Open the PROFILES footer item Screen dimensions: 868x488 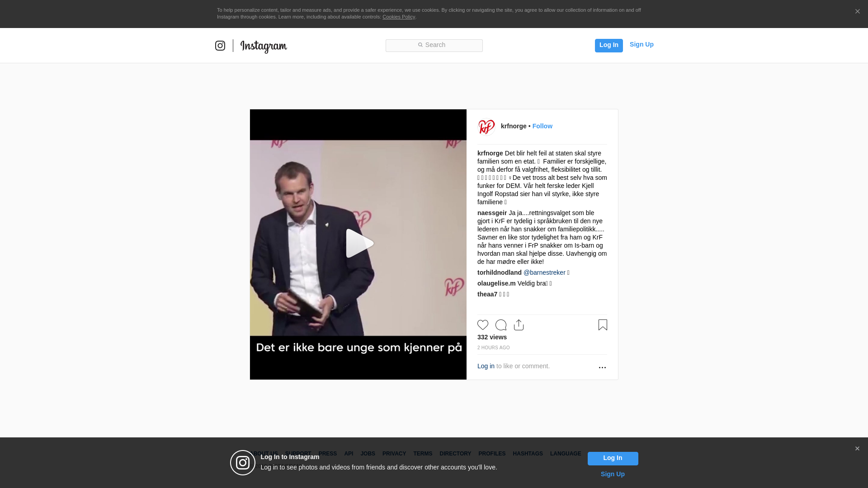coord(492,454)
